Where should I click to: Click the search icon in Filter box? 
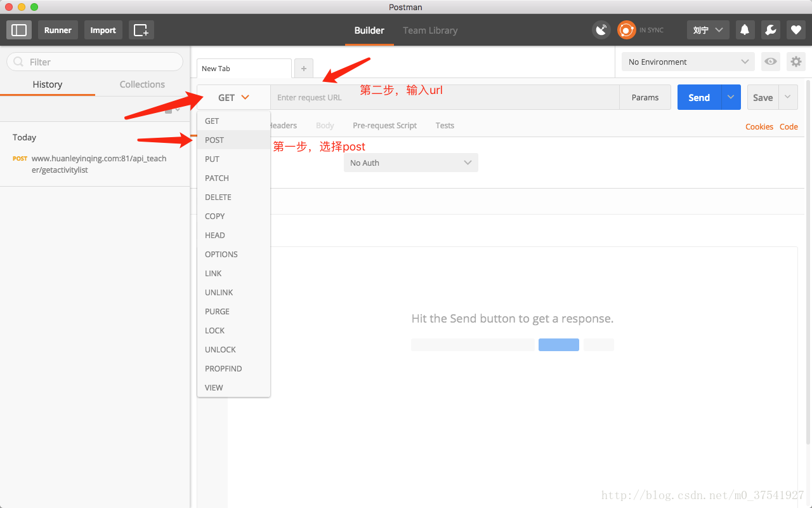[x=19, y=62]
